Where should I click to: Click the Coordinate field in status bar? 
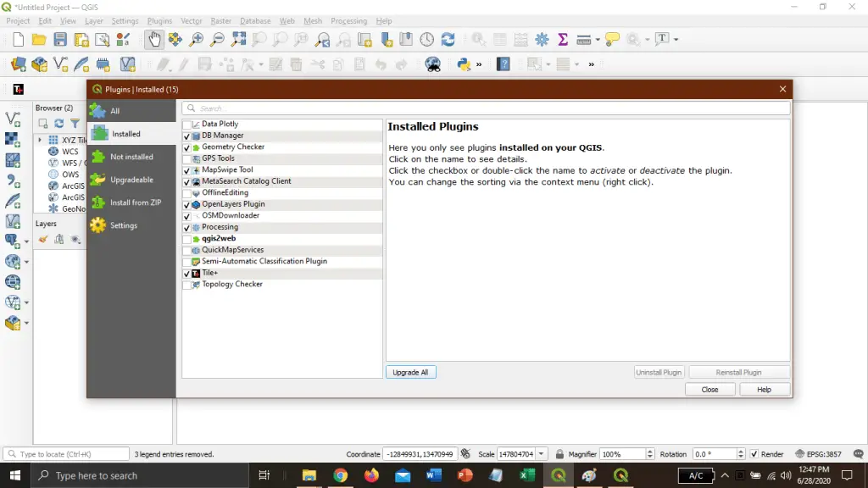pyautogui.click(x=420, y=454)
